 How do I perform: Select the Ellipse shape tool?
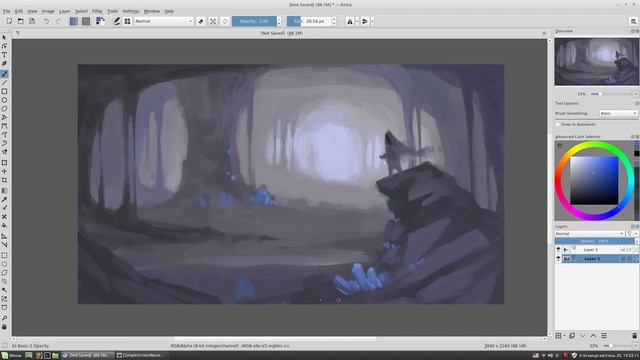4,100
